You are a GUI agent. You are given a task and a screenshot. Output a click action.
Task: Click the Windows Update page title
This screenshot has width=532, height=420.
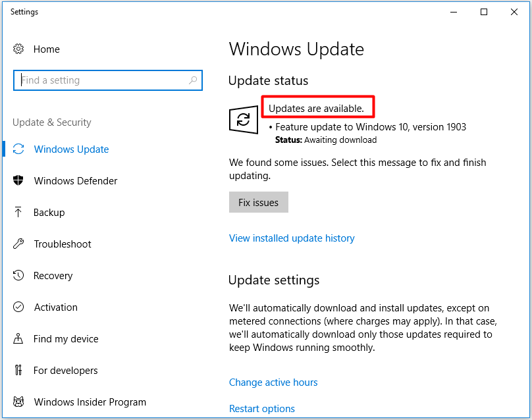296,49
